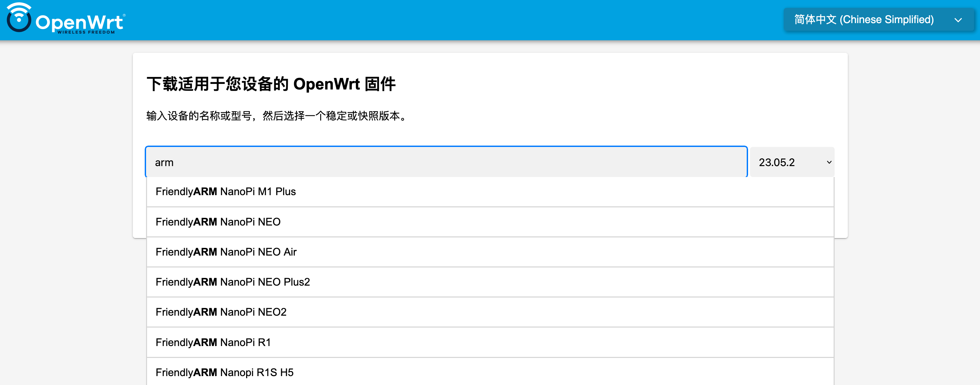Click the typed text "arm" in search box
This screenshot has height=385, width=980.
pyautogui.click(x=164, y=163)
